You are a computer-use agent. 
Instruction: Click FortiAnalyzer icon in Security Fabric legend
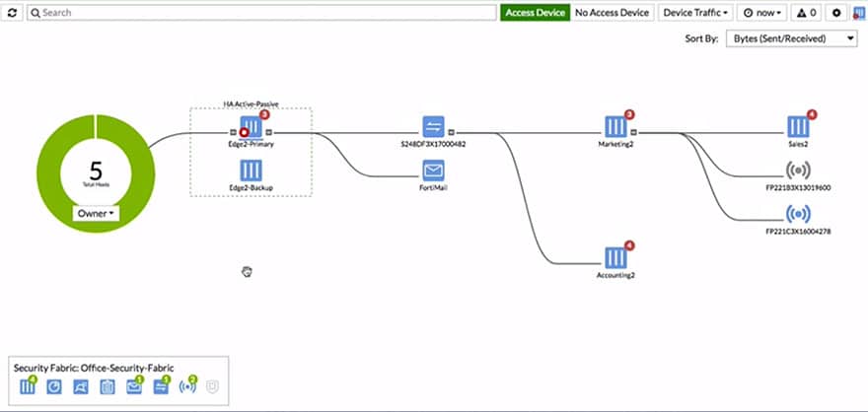(53, 386)
